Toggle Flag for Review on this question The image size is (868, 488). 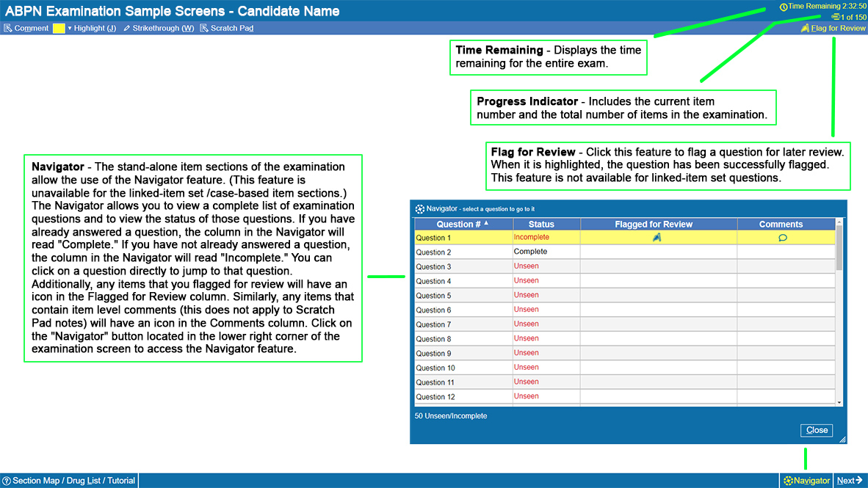[833, 29]
